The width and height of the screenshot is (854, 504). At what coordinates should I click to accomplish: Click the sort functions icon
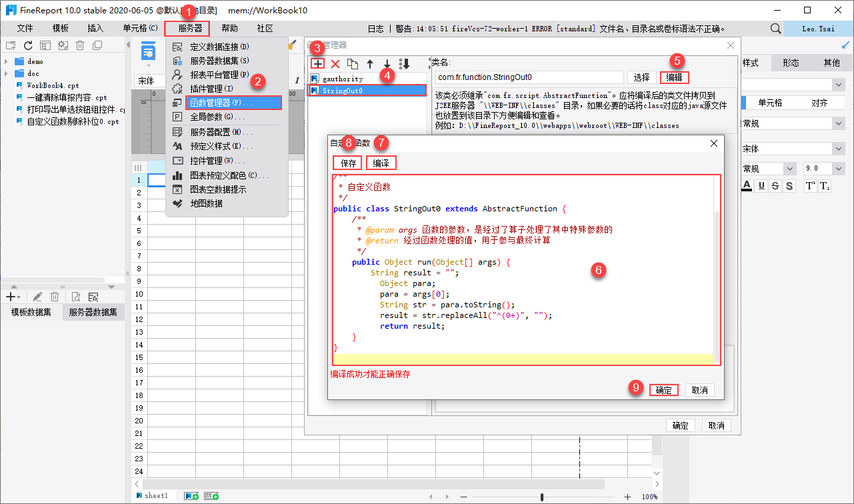coord(404,64)
